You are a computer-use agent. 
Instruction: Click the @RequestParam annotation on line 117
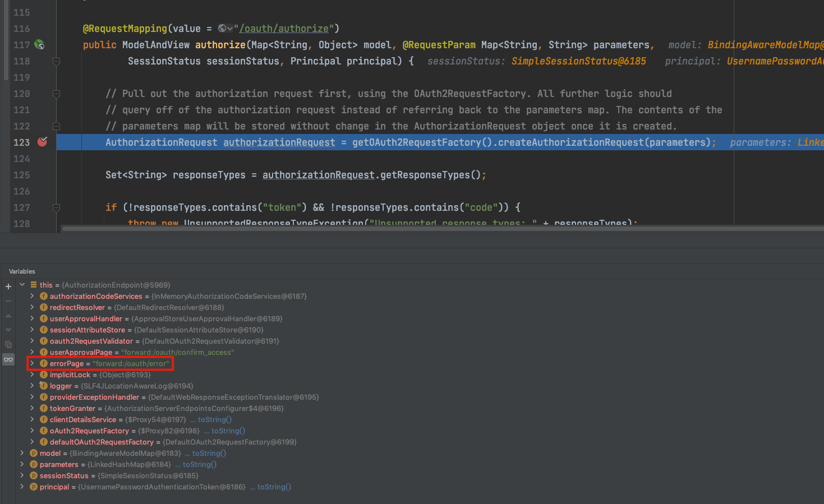tap(439, 45)
